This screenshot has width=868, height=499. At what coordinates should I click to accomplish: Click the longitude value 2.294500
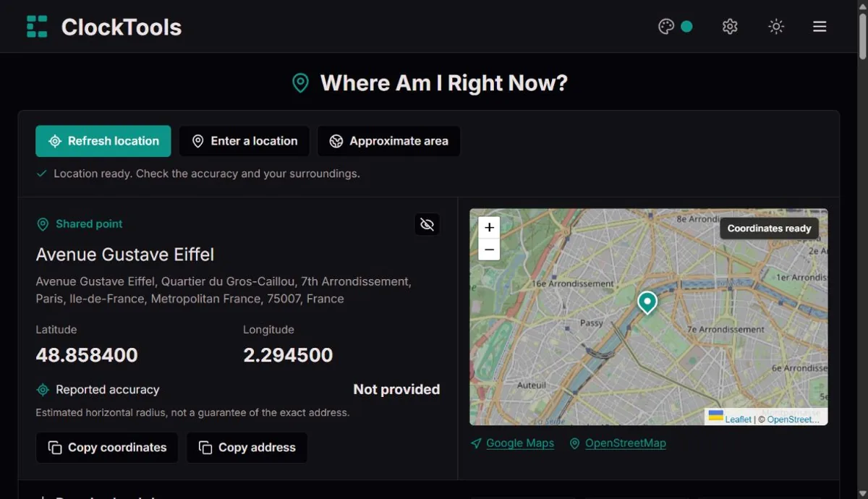288,355
